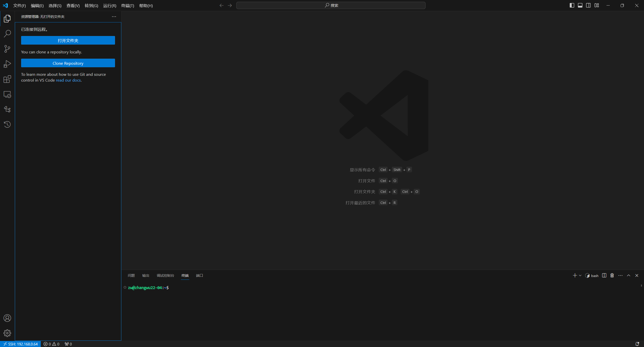Follow the read our docs link

pyautogui.click(x=68, y=80)
